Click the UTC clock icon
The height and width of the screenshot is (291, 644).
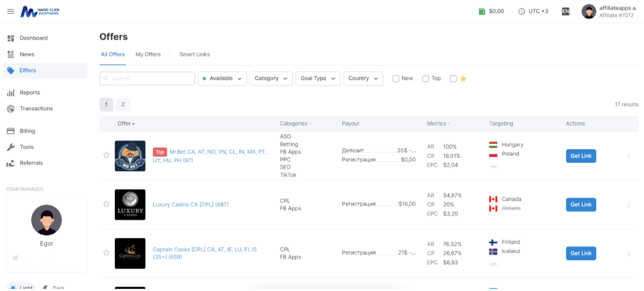tap(522, 11)
